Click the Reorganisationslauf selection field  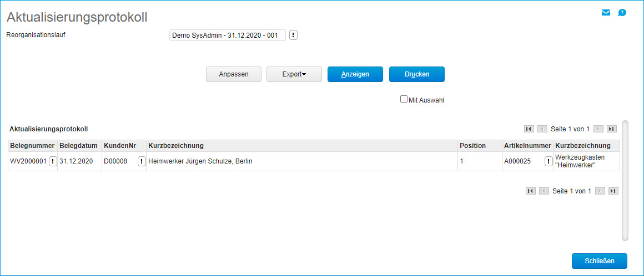coord(227,35)
